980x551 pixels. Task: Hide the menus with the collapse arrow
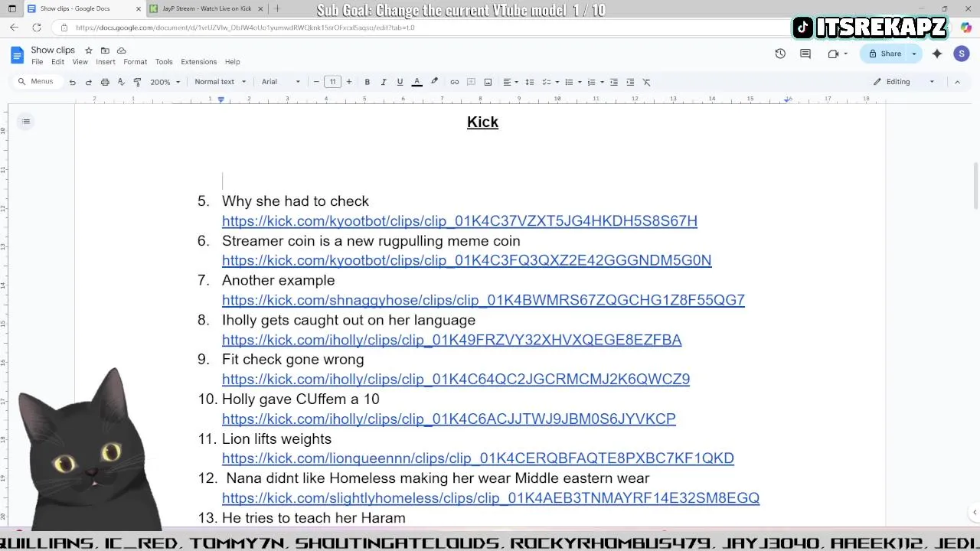click(x=957, y=82)
